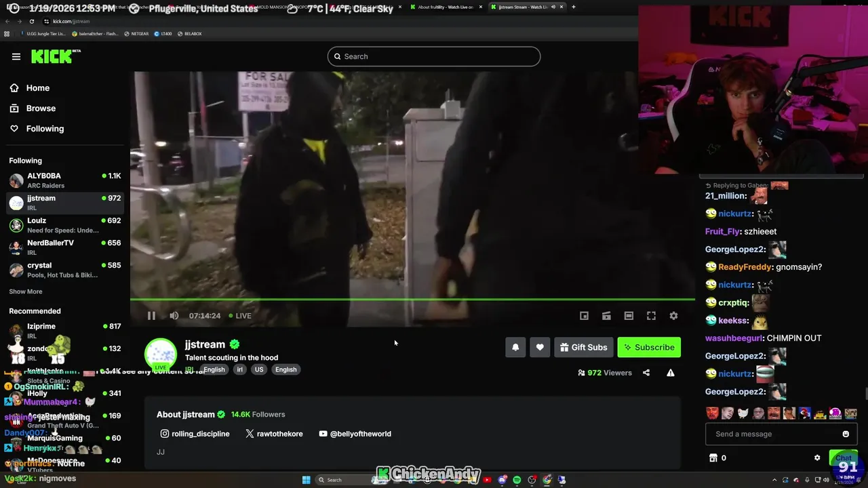
Task: Open the NETGEAR bookmark
Action: [136, 33]
